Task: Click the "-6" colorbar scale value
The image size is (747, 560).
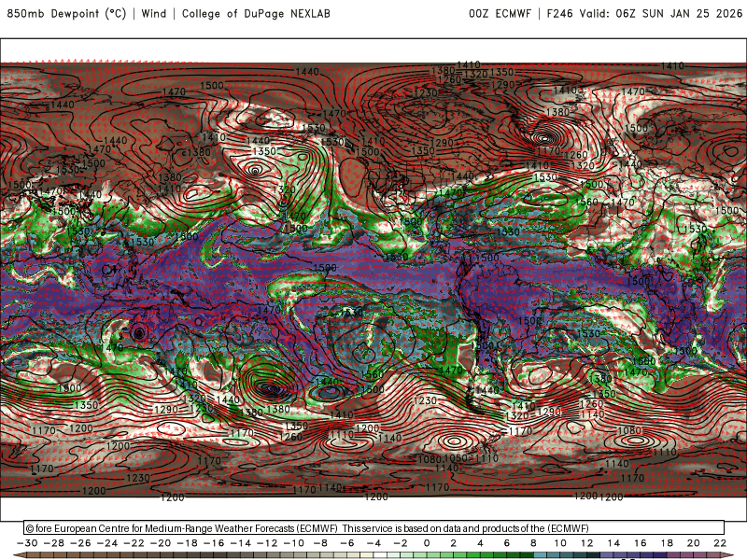Action: [347, 543]
